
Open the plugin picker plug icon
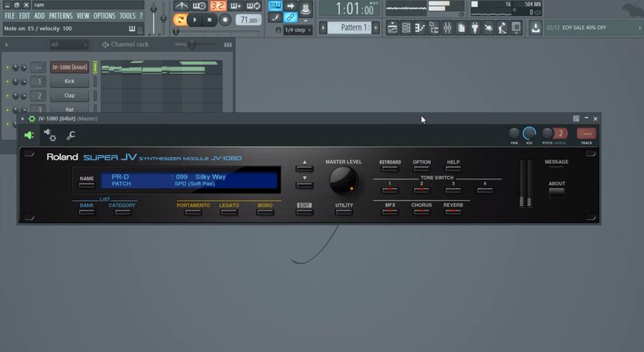(475, 27)
